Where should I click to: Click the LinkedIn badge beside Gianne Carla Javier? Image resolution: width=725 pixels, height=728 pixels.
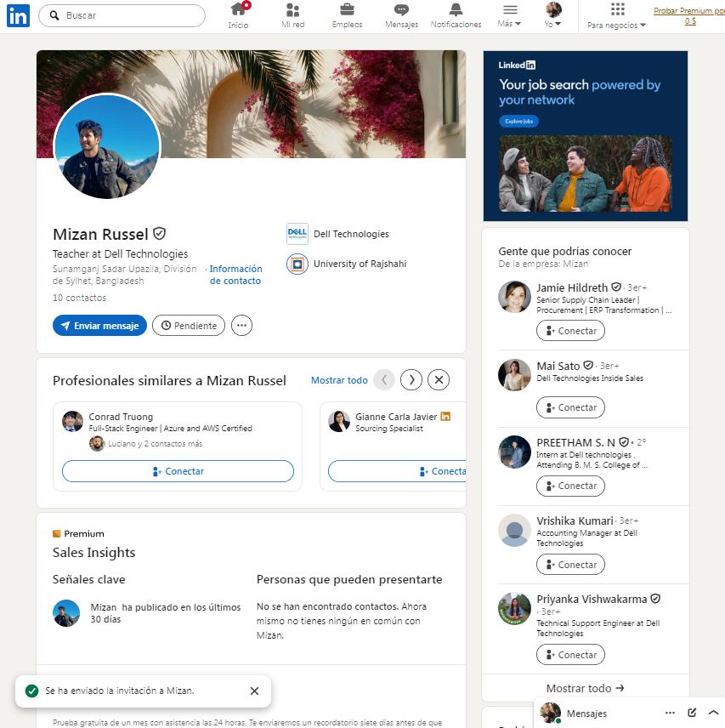point(445,416)
